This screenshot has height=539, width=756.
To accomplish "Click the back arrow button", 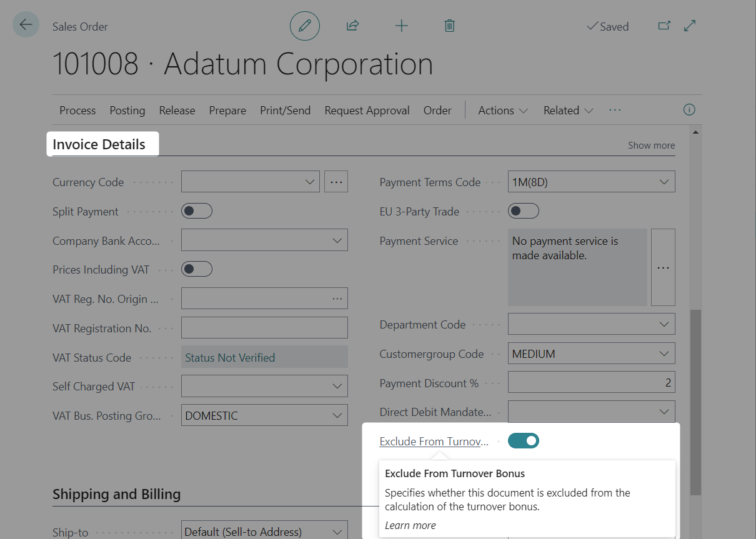I will (x=26, y=25).
